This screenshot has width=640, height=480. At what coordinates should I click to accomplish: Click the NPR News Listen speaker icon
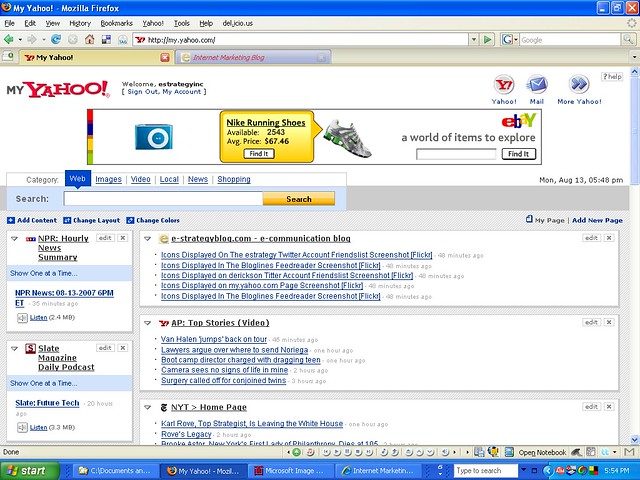22,318
